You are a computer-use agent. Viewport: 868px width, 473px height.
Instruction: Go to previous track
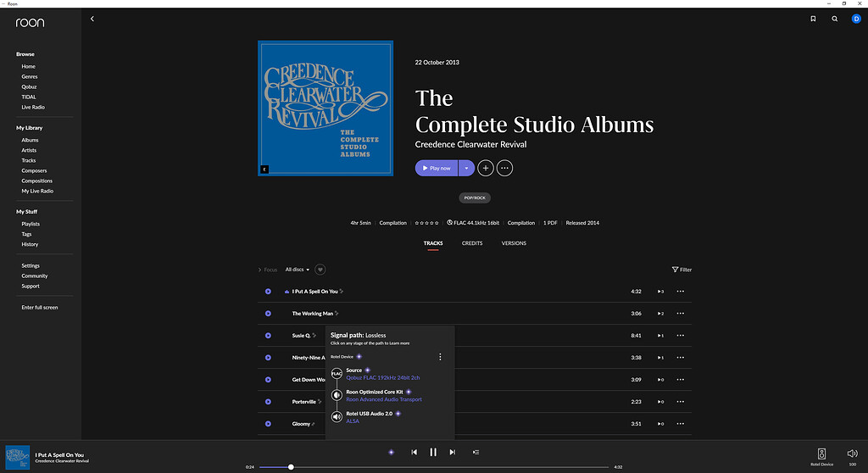coord(414,453)
